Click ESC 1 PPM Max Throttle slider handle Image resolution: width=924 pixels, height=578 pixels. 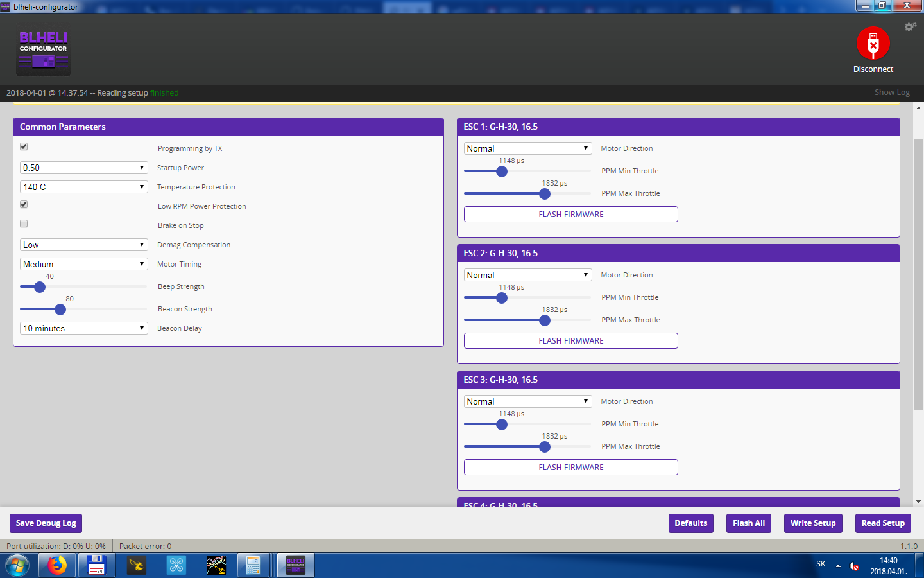click(x=545, y=194)
